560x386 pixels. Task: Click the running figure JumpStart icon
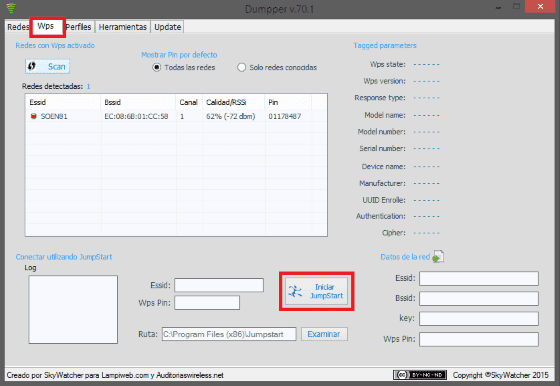coord(295,291)
